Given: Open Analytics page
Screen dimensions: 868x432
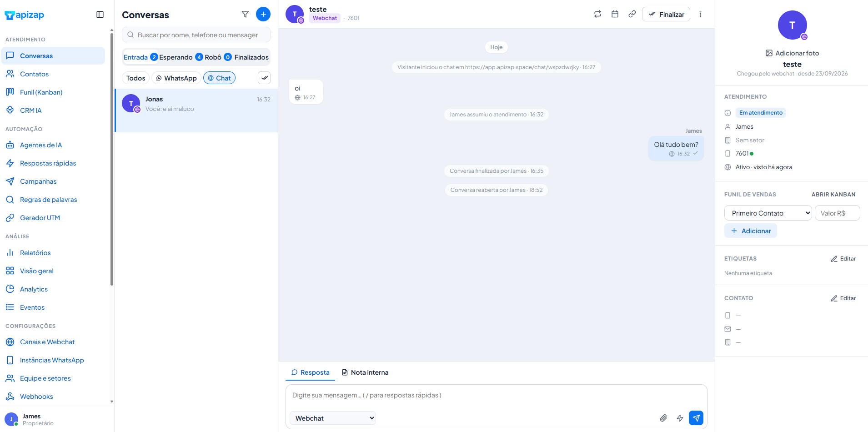Looking at the screenshot, I should (x=53, y=289).
